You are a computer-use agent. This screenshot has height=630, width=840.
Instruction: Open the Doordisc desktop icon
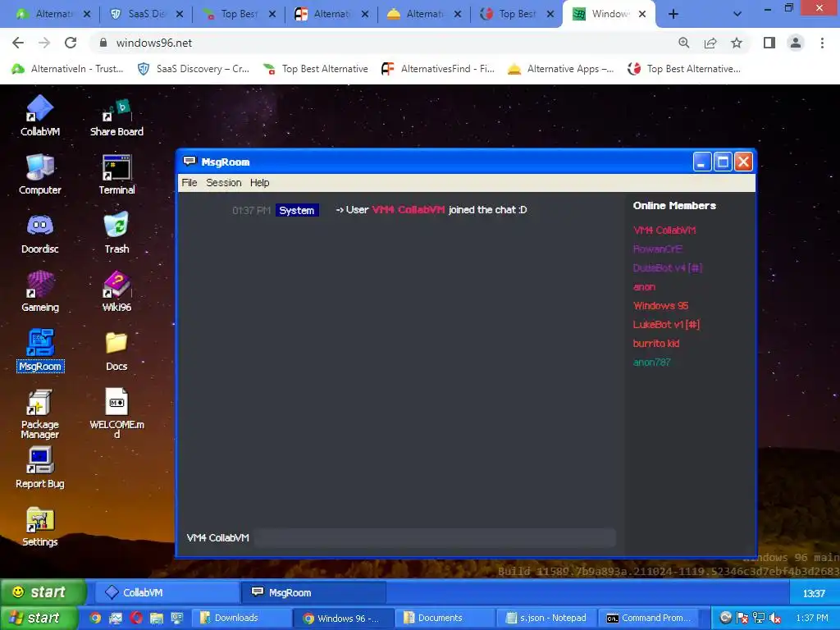[39, 234]
